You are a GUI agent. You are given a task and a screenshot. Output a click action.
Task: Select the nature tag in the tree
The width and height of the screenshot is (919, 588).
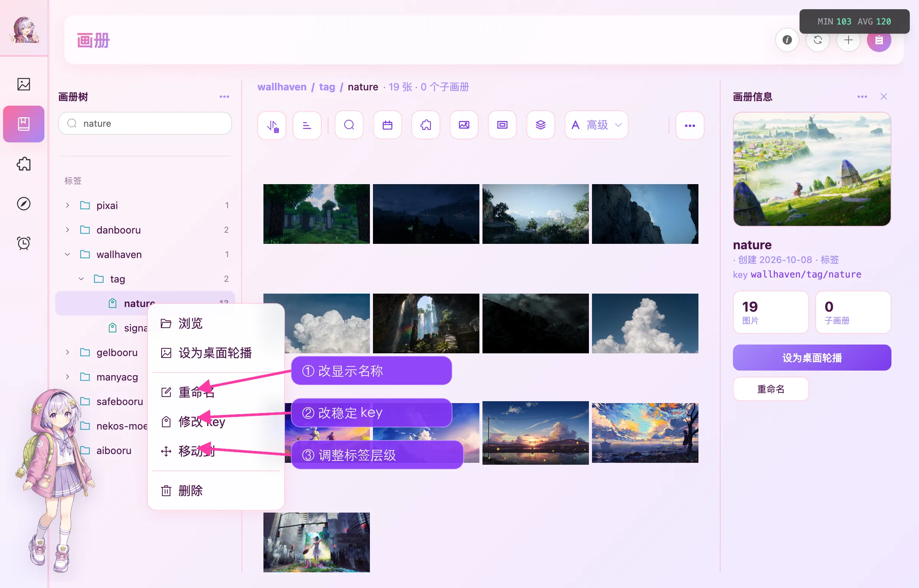(145, 303)
